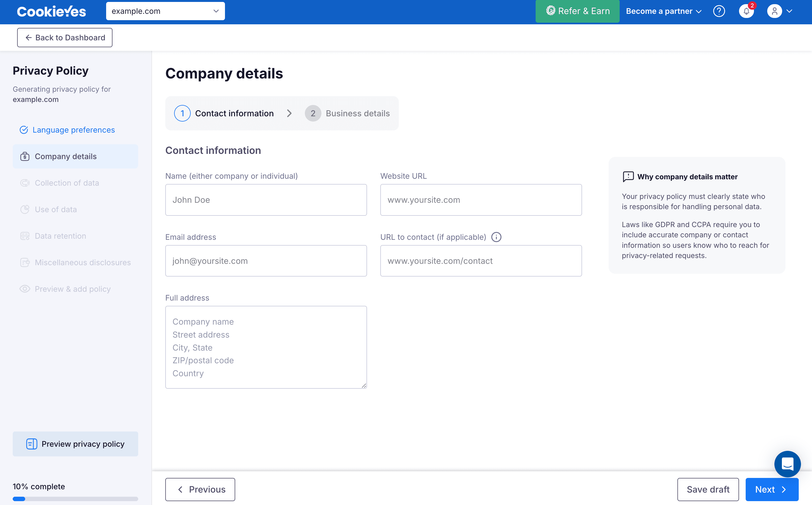Click the Company details page heading
The image size is (812, 505).
click(x=224, y=73)
